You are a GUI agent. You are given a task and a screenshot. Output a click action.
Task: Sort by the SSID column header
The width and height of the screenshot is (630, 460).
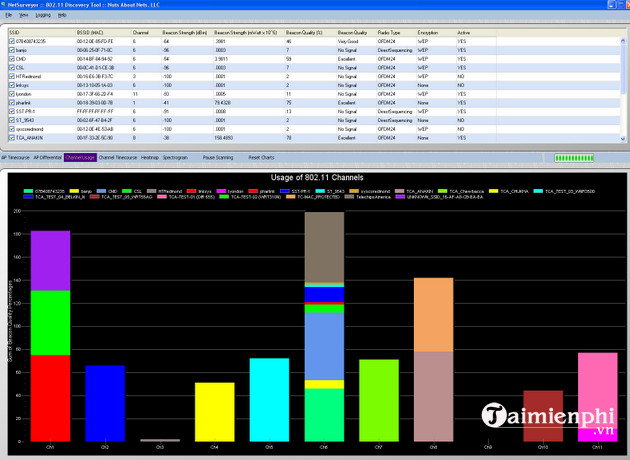tap(42, 33)
